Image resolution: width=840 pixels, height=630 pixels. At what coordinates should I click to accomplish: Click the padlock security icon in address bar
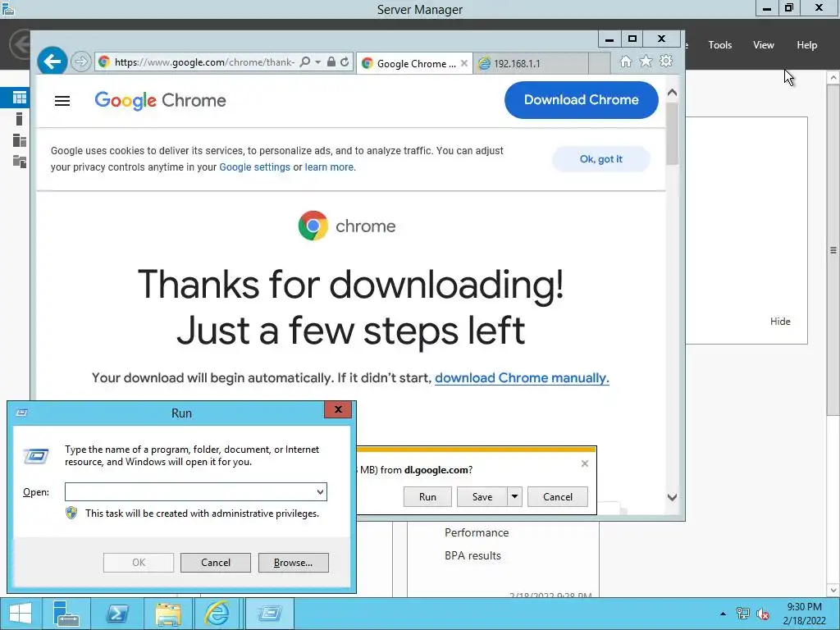point(331,62)
